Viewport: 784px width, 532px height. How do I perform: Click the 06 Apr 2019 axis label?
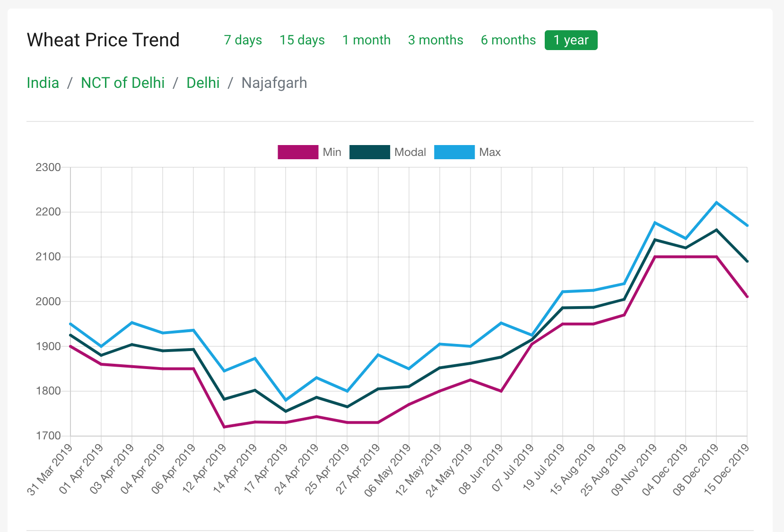(x=173, y=470)
